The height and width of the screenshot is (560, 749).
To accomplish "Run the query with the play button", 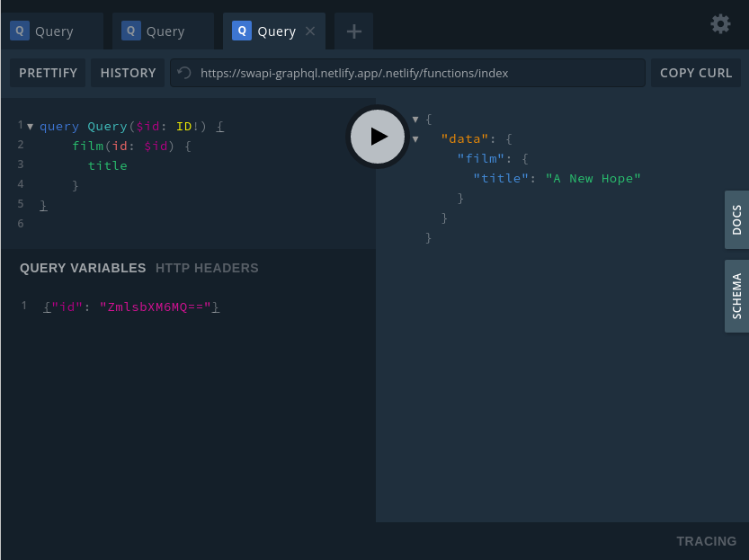I will [x=378, y=137].
